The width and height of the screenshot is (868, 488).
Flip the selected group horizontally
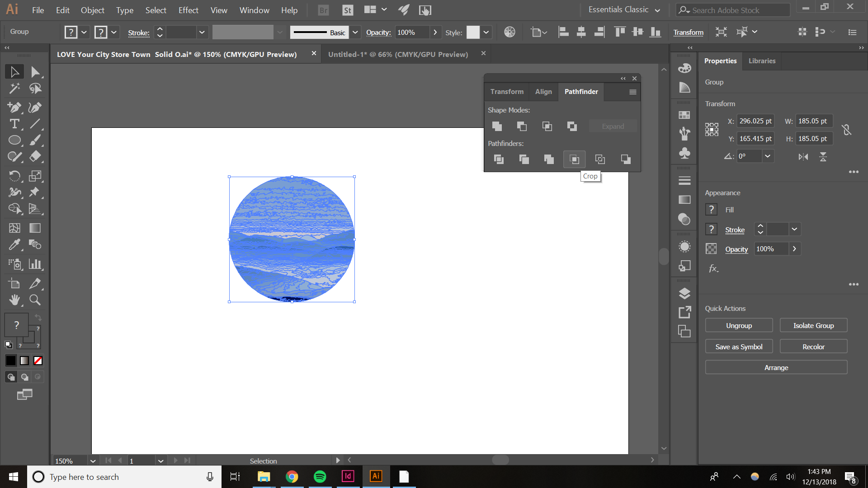point(803,156)
